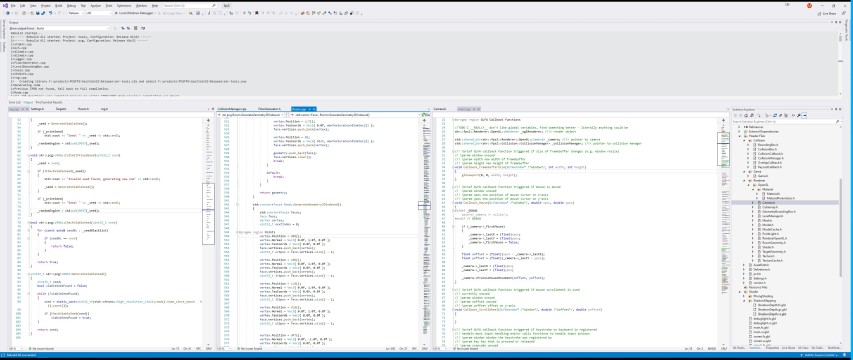
Task: Click the Toggle Word Wrap icon in Output toolbar
Action: pyautogui.click(x=143, y=28)
